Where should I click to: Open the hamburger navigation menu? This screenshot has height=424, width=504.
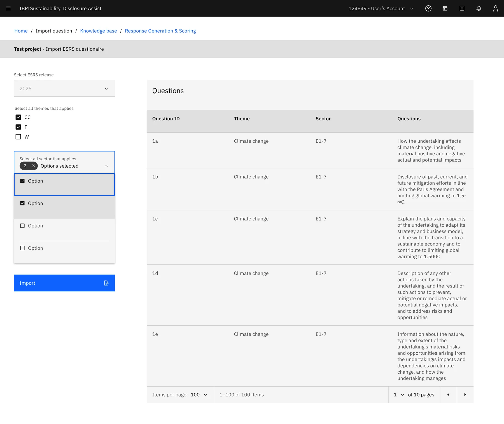pyautogui.click(x=8, y=8)
